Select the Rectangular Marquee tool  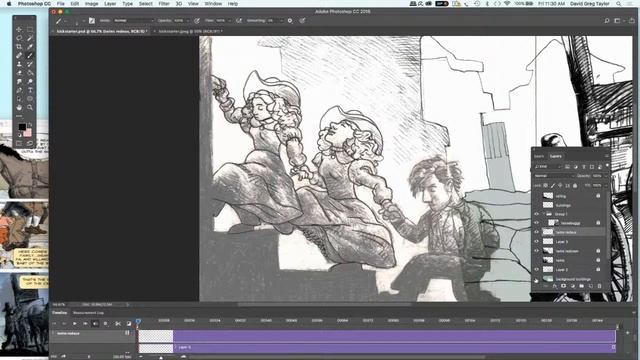coord(30,29)
